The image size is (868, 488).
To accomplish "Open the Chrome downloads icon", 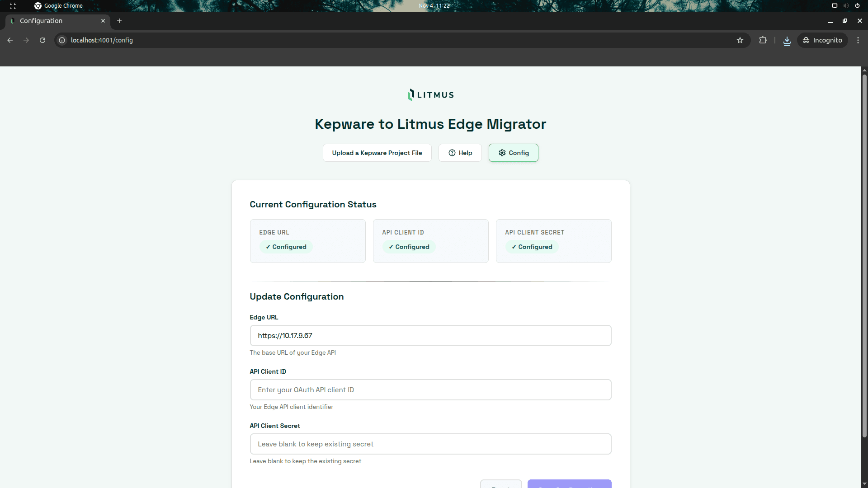I will click(x=787, y=40).
